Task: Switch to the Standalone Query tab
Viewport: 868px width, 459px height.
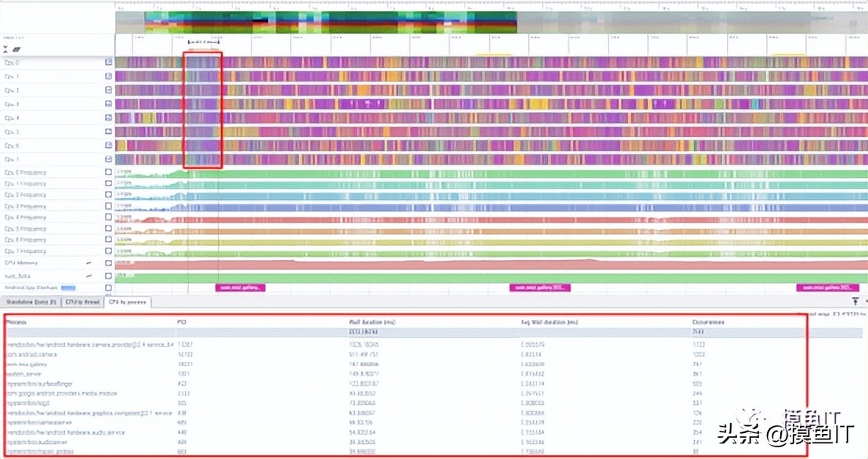Action: pyautogui.click(x=31, y=302)
